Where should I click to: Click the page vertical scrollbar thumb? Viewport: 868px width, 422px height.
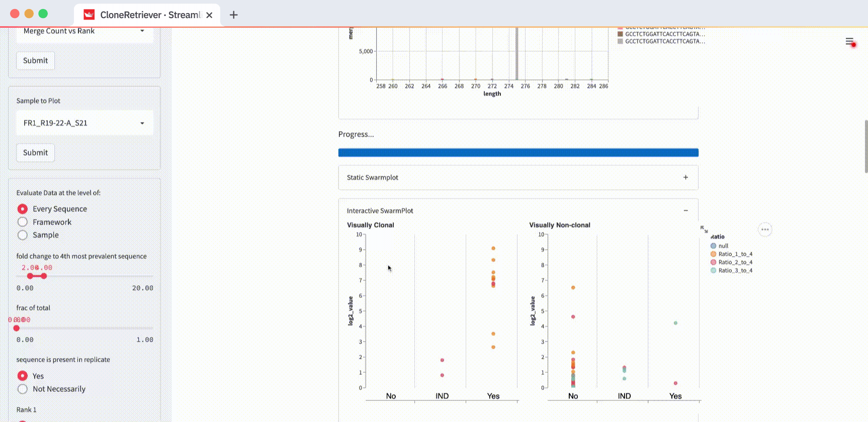click(865, 146)
